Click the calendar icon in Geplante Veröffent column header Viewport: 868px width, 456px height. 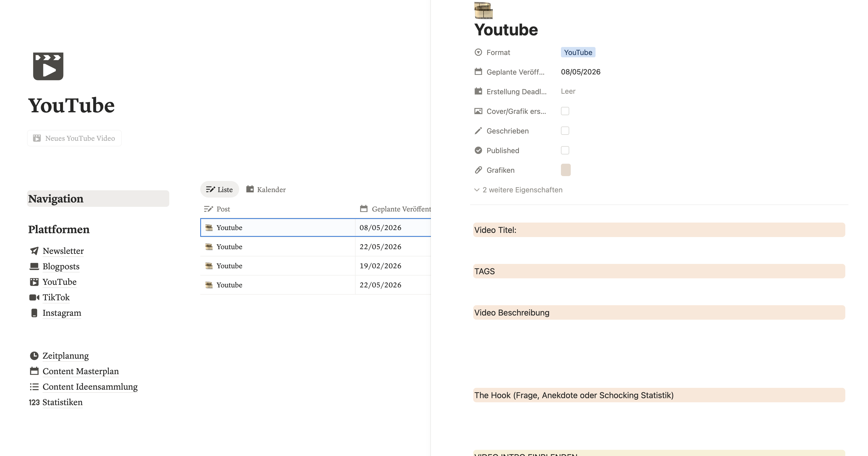pos(364,209)
